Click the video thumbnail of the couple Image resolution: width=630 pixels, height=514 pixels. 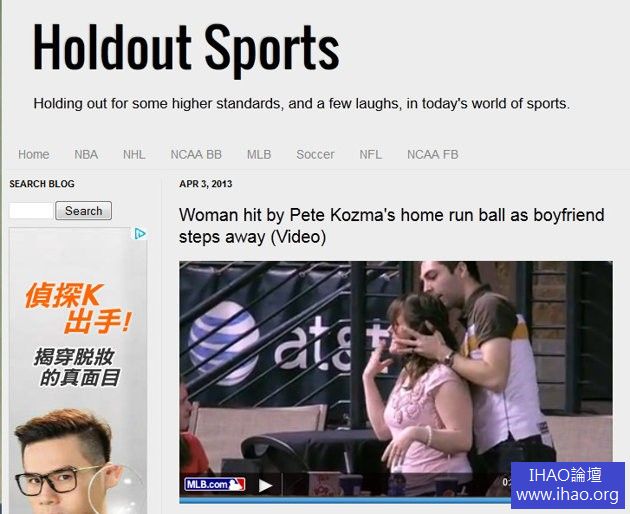click(x=396, y=368)
